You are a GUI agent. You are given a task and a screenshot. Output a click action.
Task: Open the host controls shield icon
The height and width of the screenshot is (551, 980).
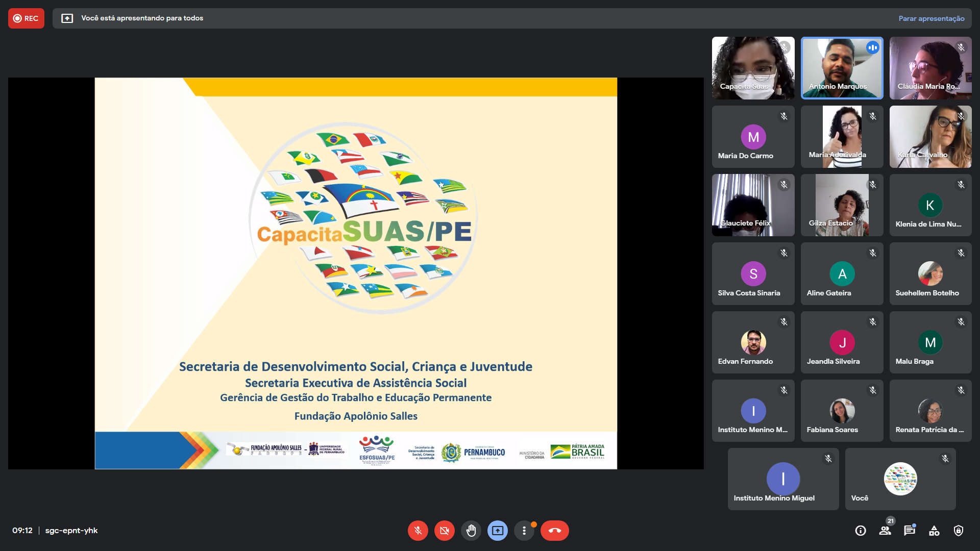[959, 531]
